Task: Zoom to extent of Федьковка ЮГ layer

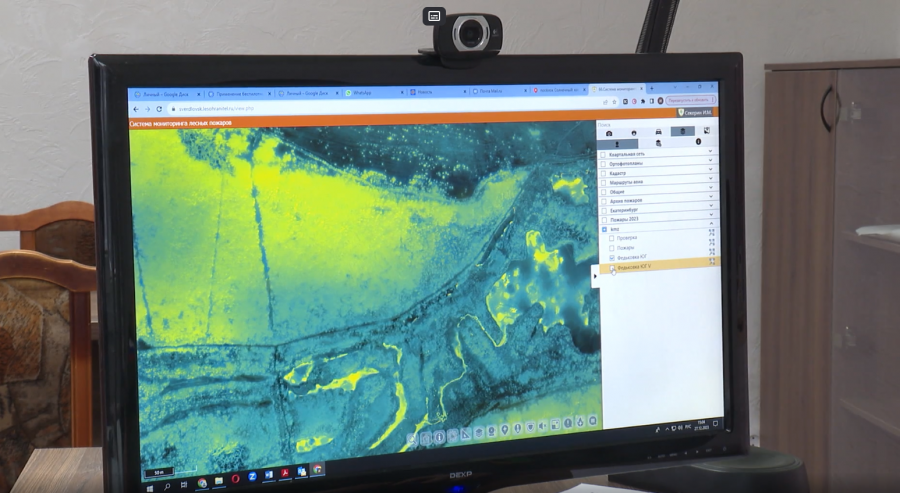Action: click(712, 257)
